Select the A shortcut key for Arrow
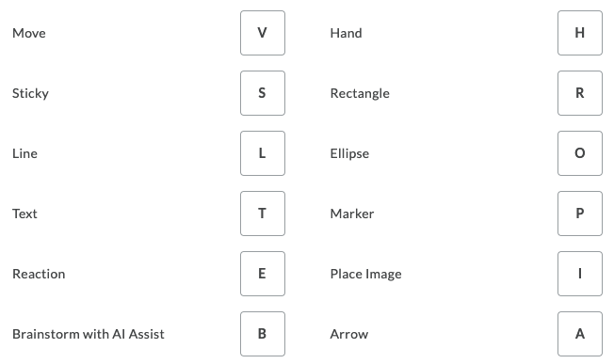Image resolution: width=614 pixels, height=364 pixels. [x=580, y=334]
